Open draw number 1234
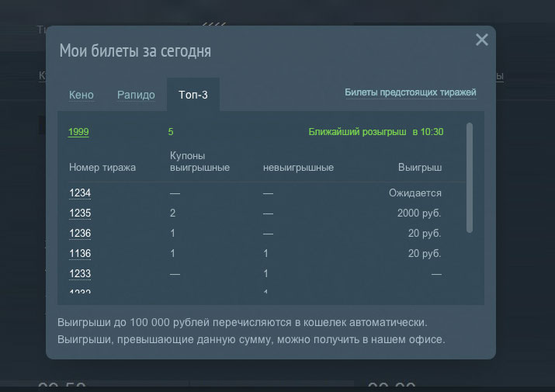This screenshot has height=392, width=555. tap(80, 193)
